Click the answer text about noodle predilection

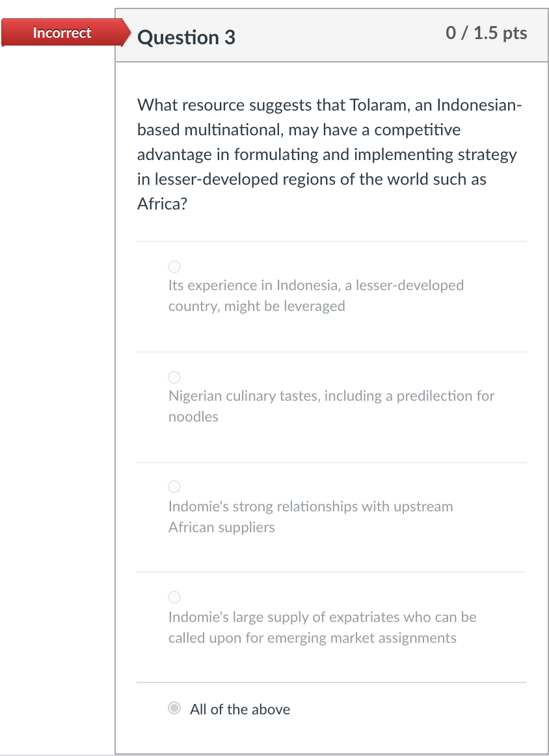point(331,406)
